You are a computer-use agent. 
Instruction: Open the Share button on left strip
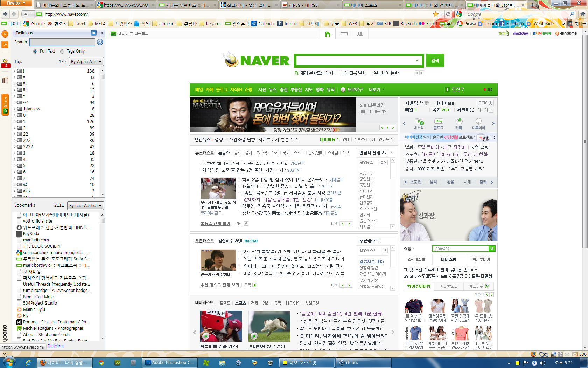click(5, 104)
